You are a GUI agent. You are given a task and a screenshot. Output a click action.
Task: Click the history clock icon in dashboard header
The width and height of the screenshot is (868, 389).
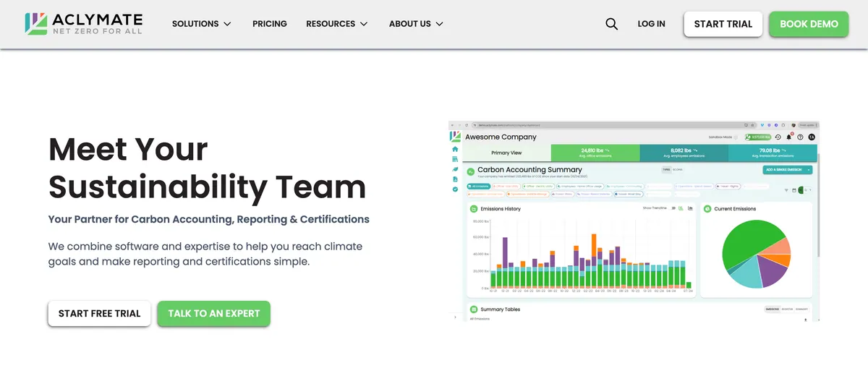point(778,137)
